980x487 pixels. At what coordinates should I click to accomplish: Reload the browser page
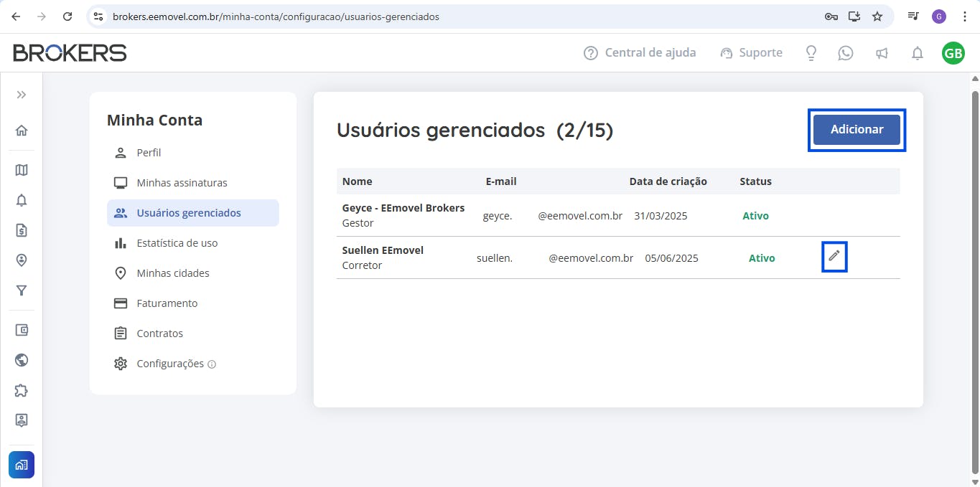(x=67, y=16)
